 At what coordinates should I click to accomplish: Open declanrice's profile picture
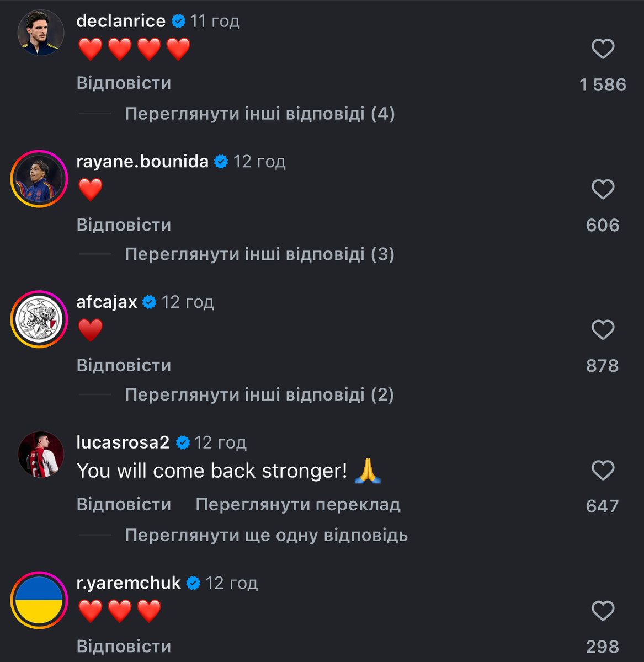coord(40,32)
